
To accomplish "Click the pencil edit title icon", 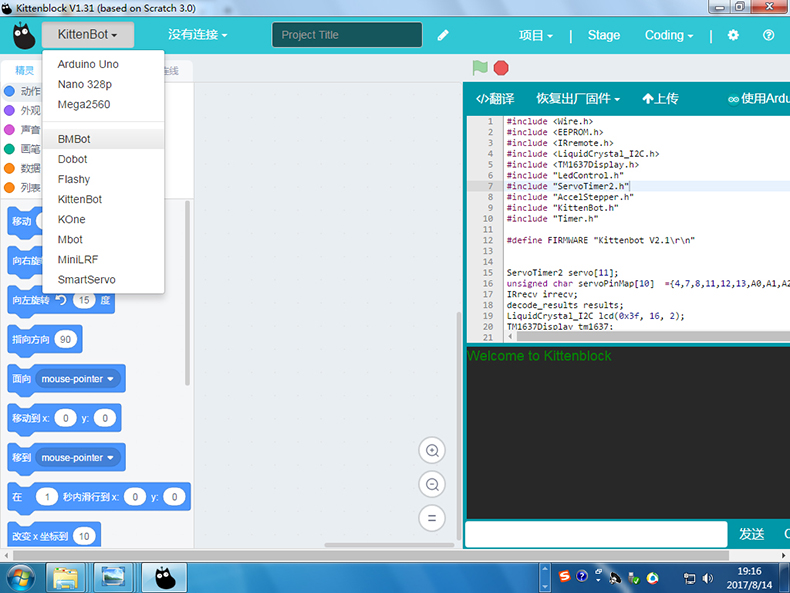I will [x=443, y=35].
